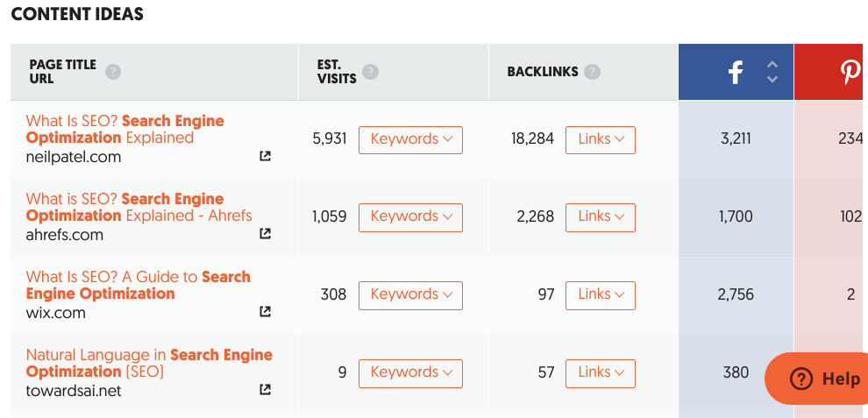The image size is (868, 418).
Task: Expand Keywords dropdown for neilpatel.com row
Action: [x=410, y=139]
